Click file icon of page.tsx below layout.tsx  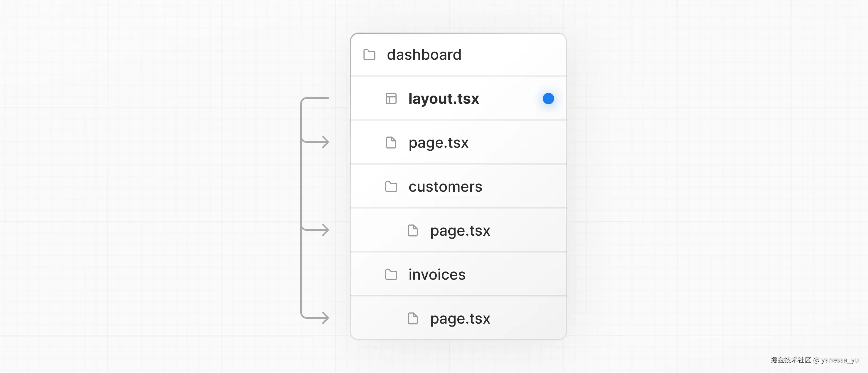click(391, 143)
